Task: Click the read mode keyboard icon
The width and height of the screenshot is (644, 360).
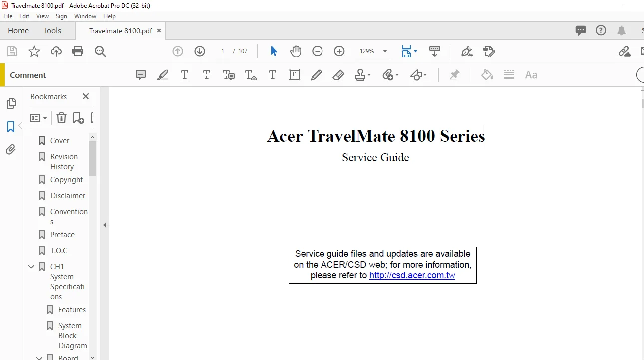Action: click(435, 51)
